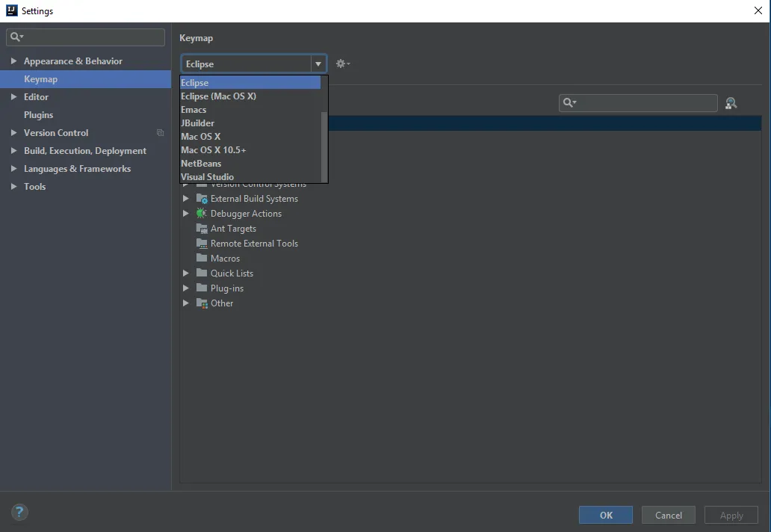Expand the Plug-ins node

(x=186, y=288)
